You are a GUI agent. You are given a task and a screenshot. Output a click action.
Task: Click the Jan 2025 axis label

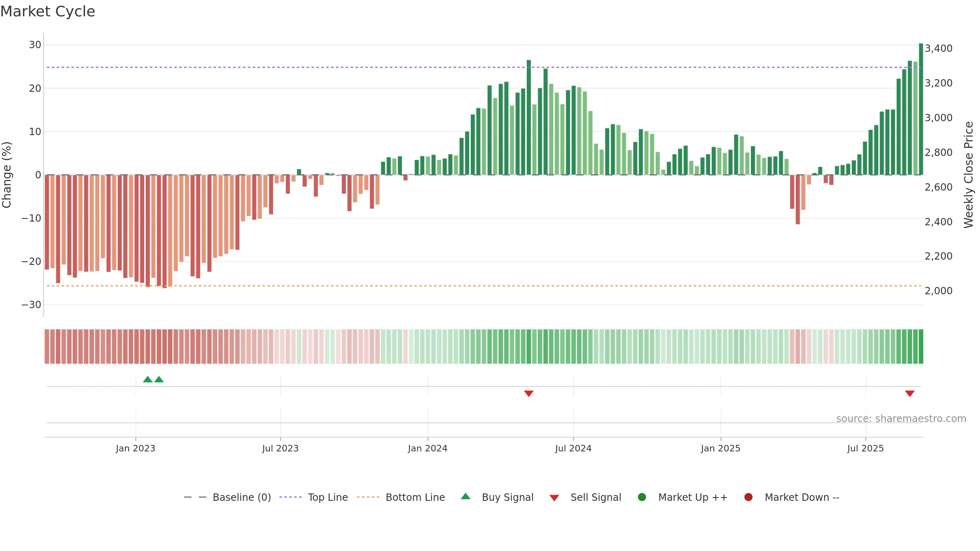pyautogui.click(x=721, y=449)
